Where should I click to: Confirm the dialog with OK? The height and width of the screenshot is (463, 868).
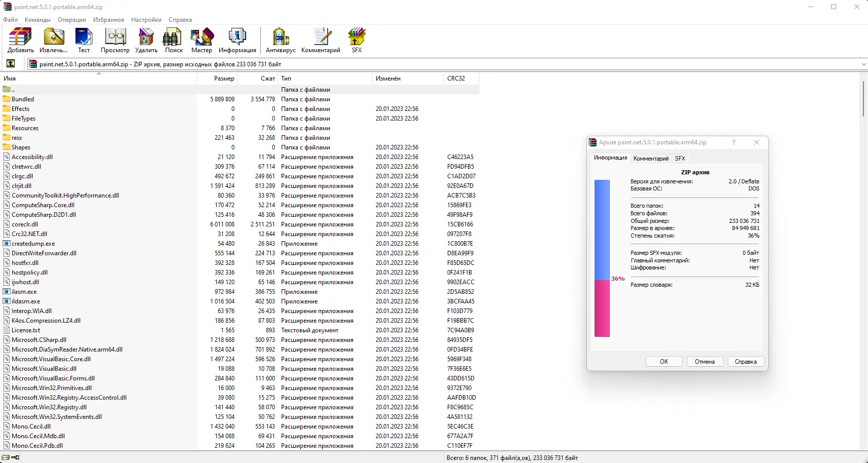point(664,362)
